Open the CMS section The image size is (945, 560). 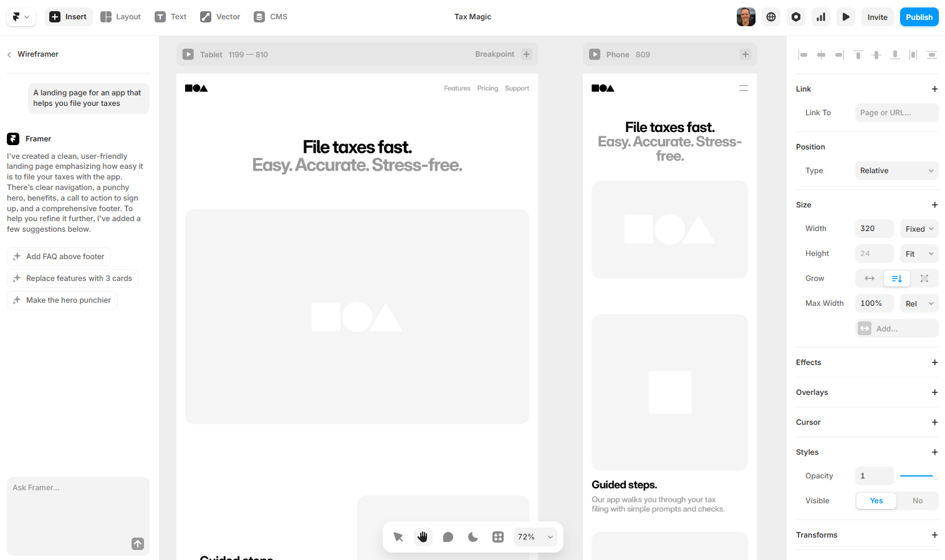271,17
